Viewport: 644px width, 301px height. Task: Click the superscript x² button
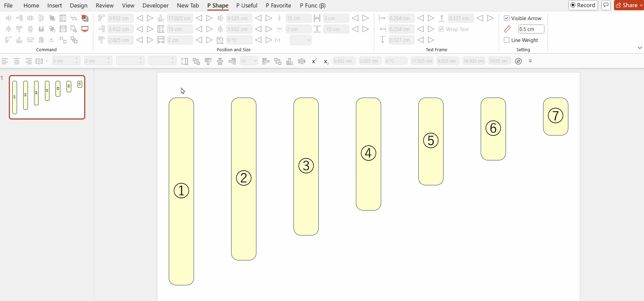tap(314, 61)
